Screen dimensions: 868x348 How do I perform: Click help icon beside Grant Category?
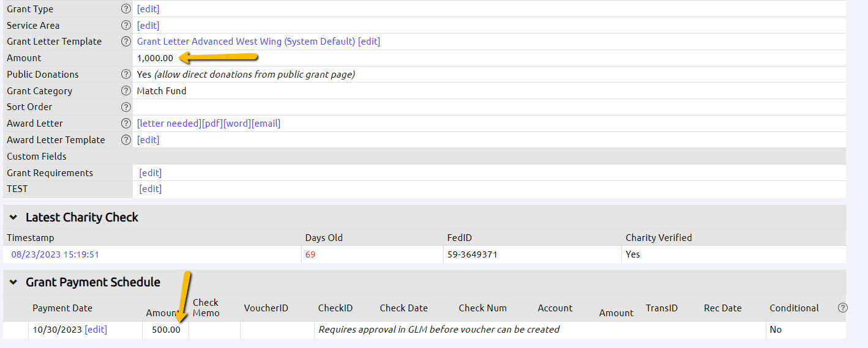(126, 91)
